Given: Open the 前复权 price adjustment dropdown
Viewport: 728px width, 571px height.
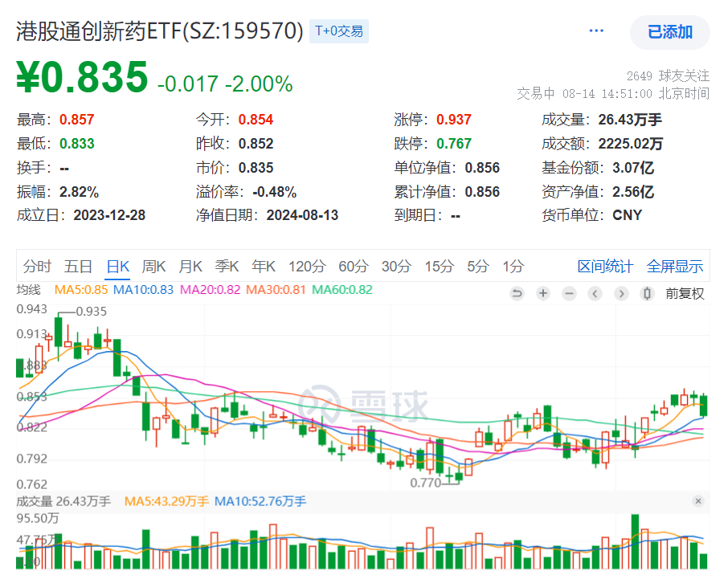Looking at the screenshot, I should tap(684, 294).
